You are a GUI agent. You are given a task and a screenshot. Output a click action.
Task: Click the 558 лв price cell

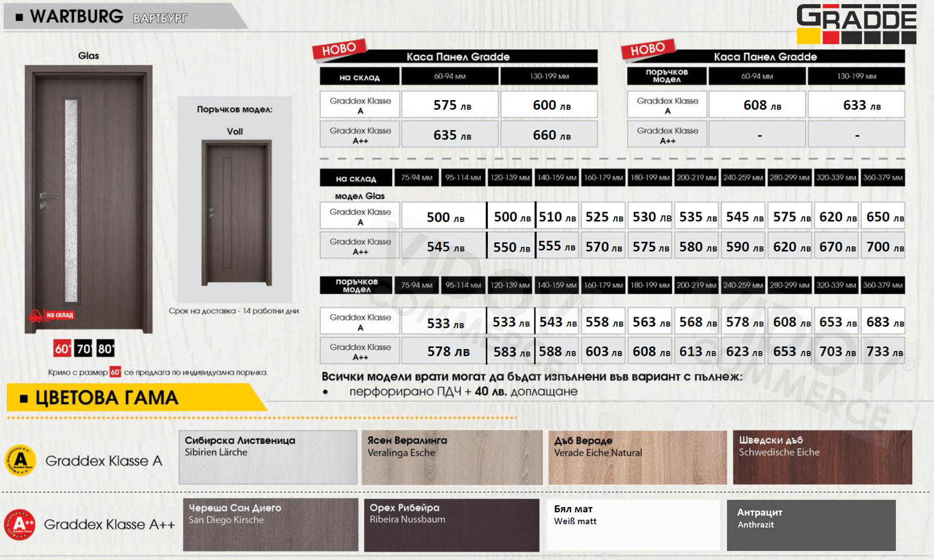(604, 321)
